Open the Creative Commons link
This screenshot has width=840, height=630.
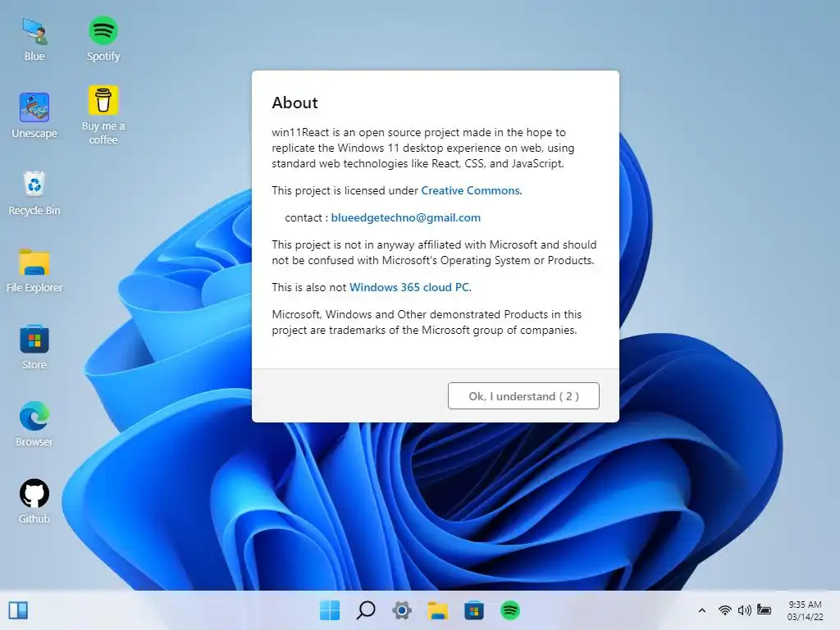(x=470, y=190)
